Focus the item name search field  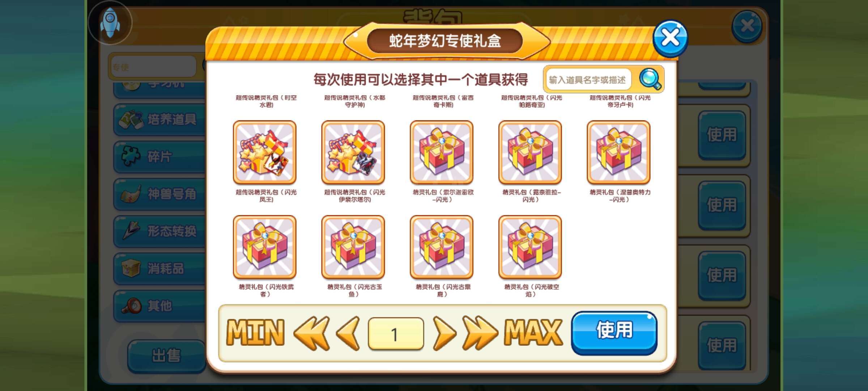click(588, 80)
